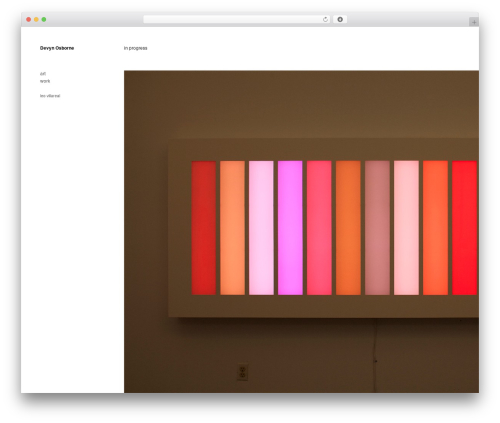Minimize the window with yellow button
The height and width of the screenshot is (423, 500).
point(36,19)
